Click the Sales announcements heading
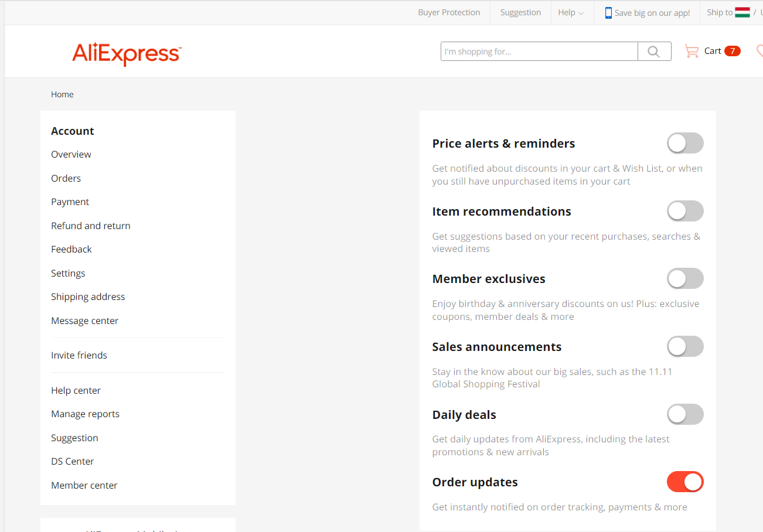 (497, 347)
